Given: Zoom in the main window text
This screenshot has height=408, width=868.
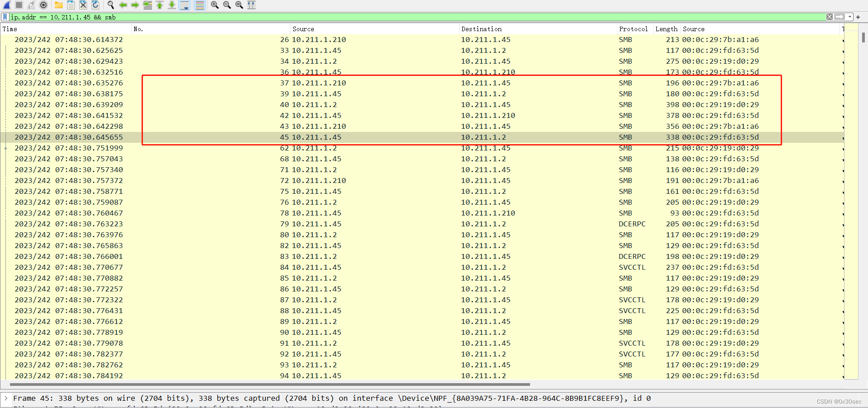Looking at the screenshot, I should 215,5.
